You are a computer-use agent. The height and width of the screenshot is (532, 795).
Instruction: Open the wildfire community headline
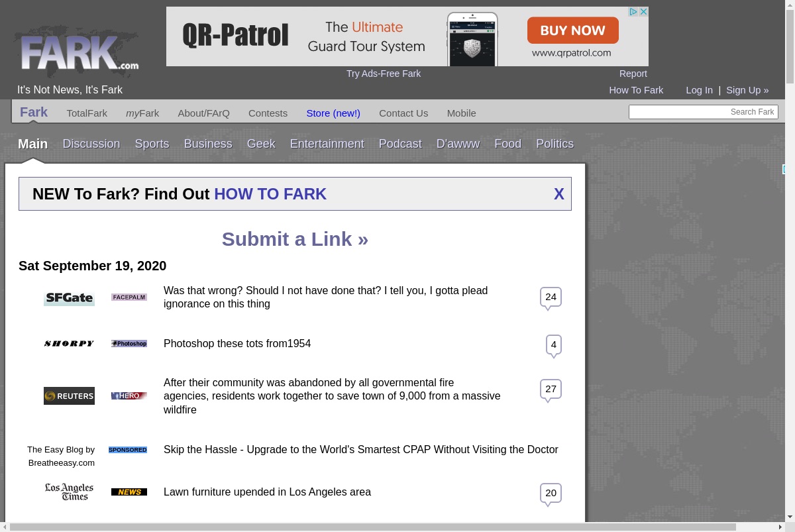click(x=332, y=396)
